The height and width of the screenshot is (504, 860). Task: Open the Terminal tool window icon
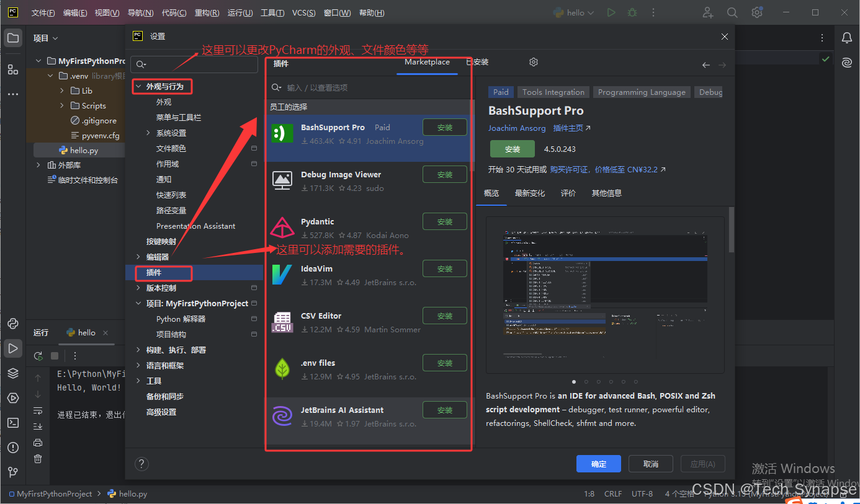[13, 423]
